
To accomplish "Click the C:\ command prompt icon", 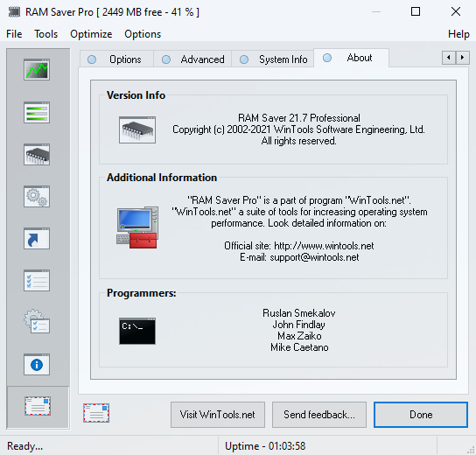I will (x=137, y=331).
